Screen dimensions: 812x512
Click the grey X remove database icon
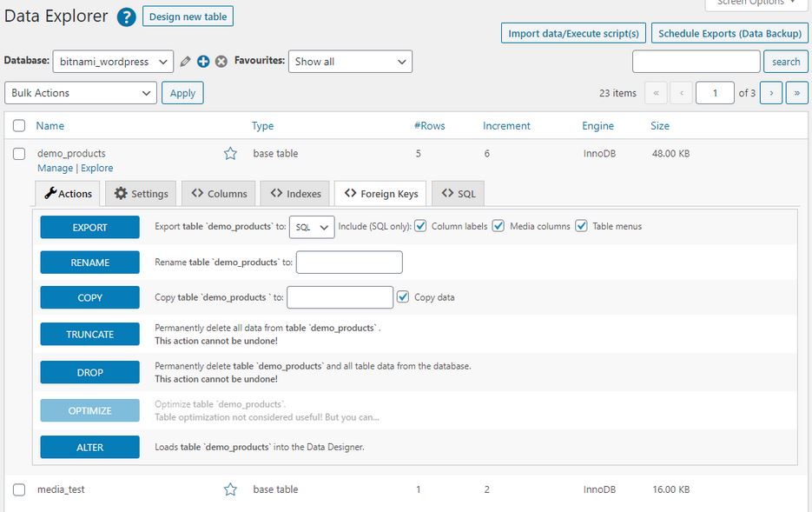coord(221,62)
